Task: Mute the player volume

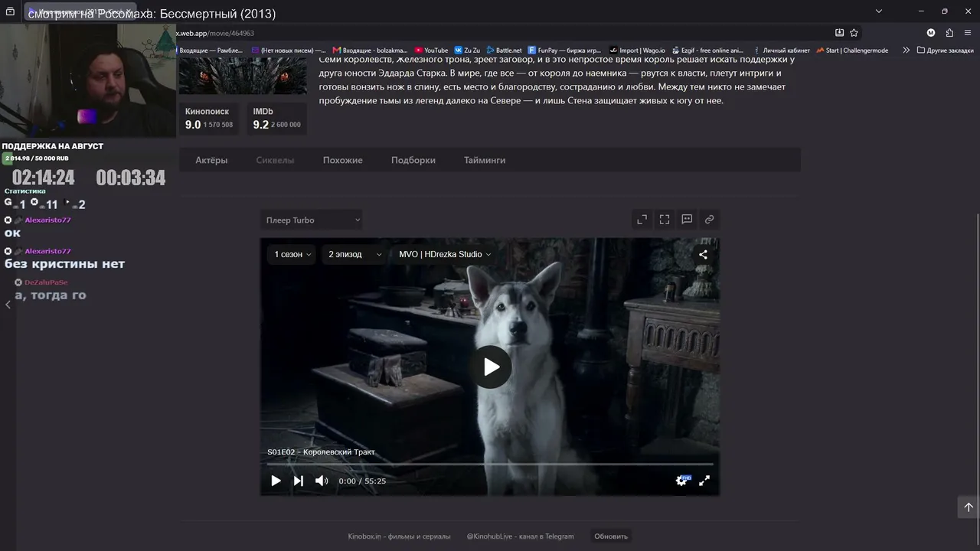Action: point(322,481)
